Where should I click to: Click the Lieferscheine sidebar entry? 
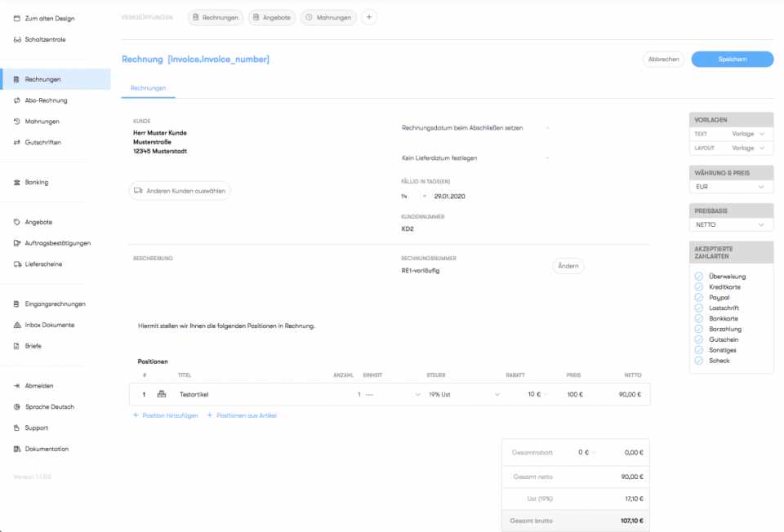pyautogui.click(x=42, y=264)
